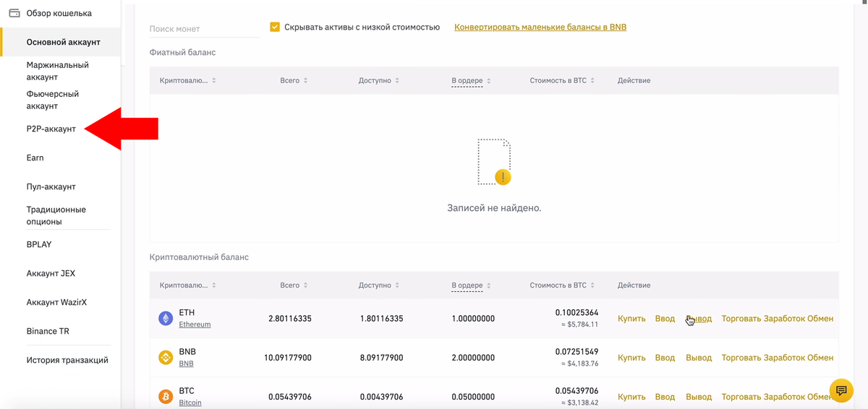Select Основной аккаунт in sidebar

[x=63, y=42]
